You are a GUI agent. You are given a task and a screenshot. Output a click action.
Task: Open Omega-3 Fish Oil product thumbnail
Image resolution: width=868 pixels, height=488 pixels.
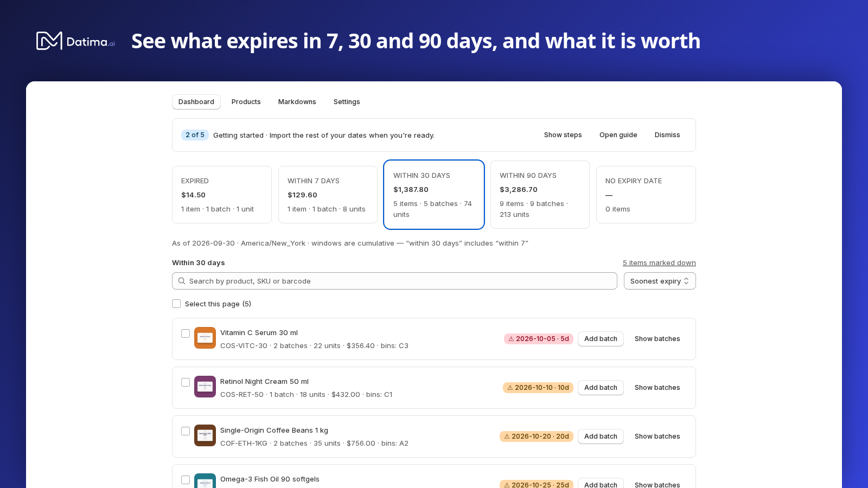(205, 480)
